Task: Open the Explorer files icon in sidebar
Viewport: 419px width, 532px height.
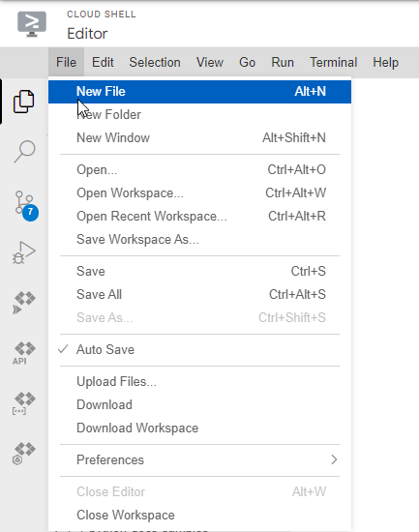Action: click(x=24, y=102)
